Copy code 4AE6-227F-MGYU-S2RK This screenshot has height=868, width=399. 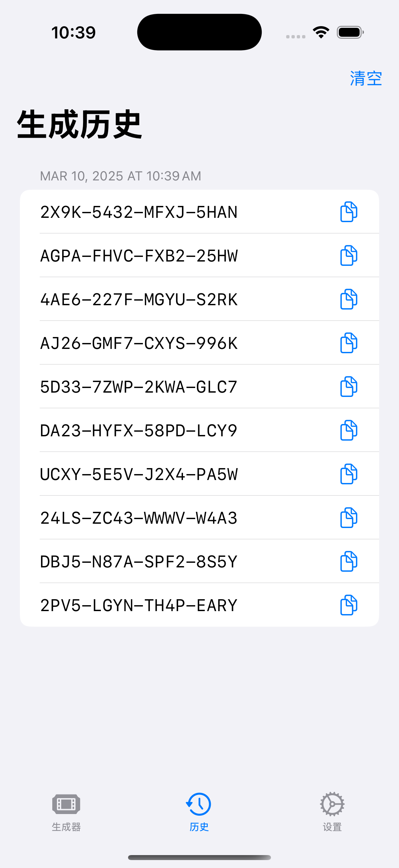point(348,299)
